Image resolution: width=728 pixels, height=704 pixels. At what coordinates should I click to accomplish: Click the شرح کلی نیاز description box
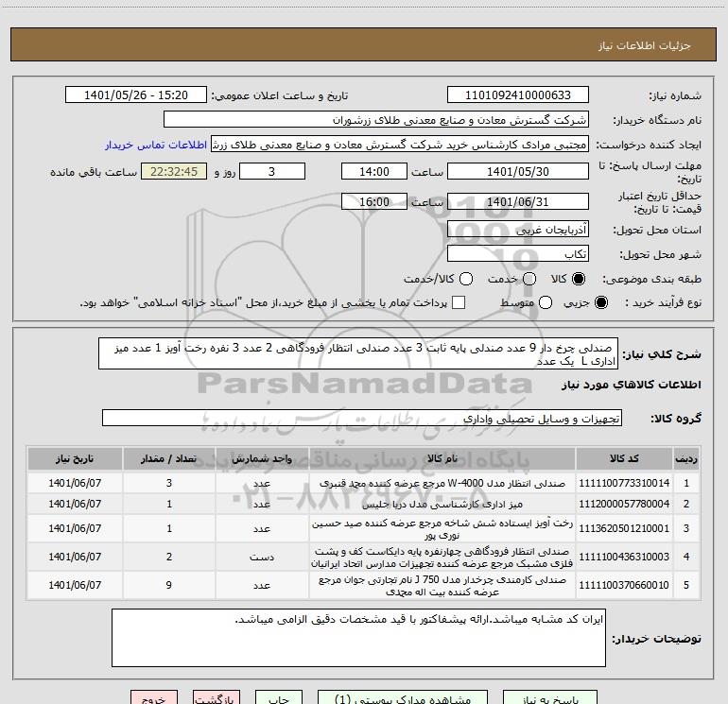click(358, 353)
